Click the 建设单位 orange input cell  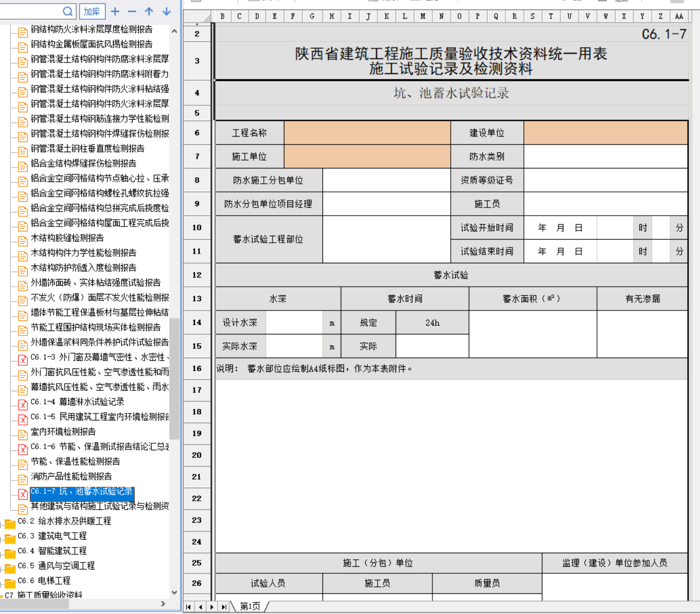605,133
